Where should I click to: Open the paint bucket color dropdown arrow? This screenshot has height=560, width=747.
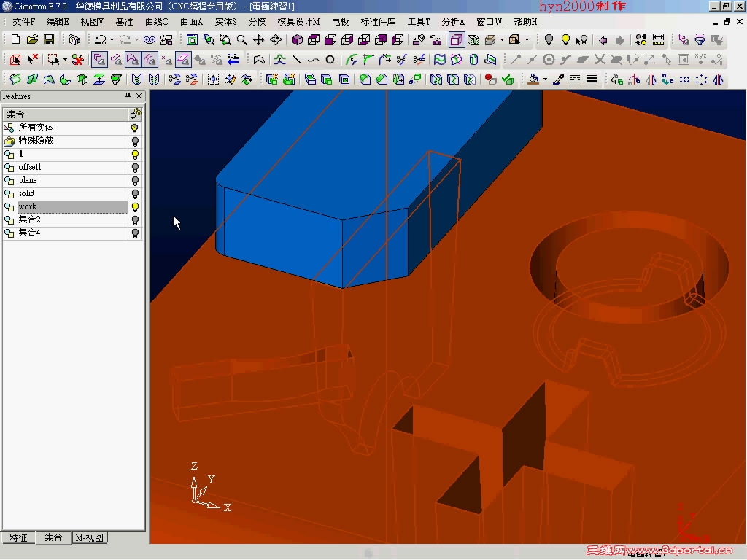546,79
